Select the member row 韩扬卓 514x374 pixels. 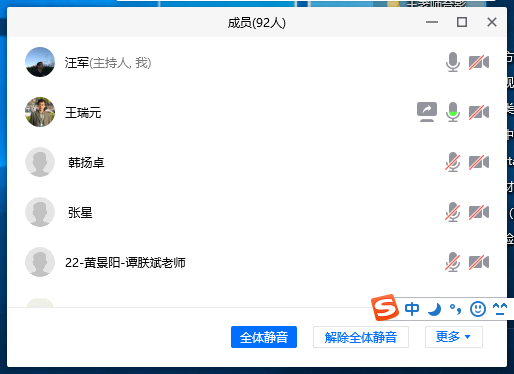(x=257, y=162)
